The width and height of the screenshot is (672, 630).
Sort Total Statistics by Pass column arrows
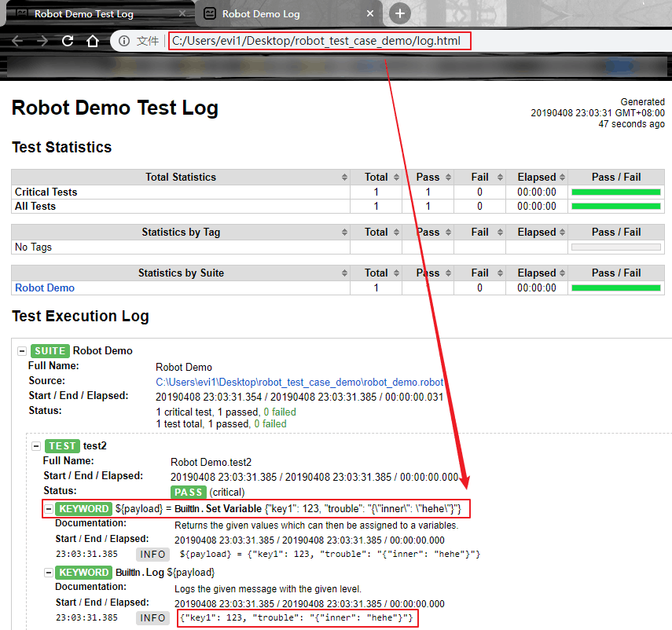448,178
